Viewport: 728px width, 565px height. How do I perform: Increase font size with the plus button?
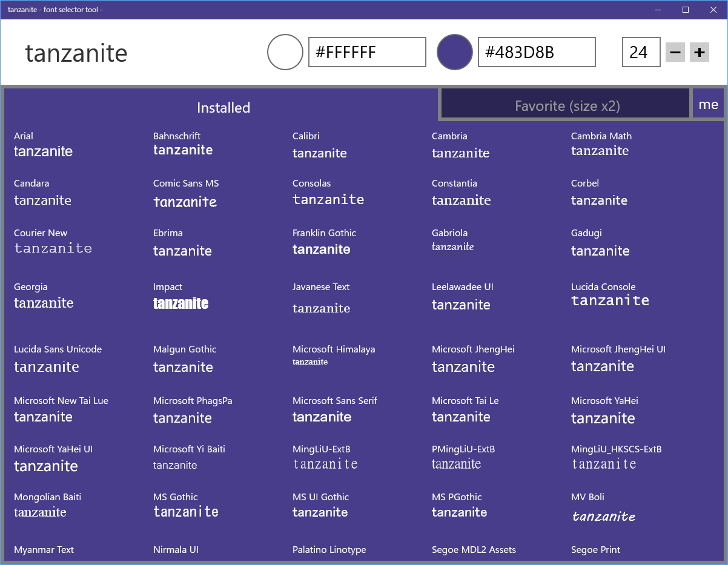[x=699, y=52]
